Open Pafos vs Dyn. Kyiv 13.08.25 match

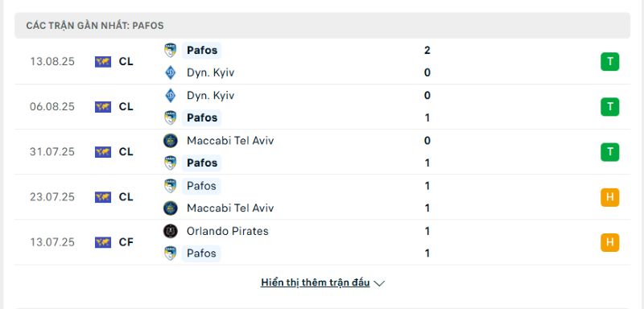pos(322,61)
